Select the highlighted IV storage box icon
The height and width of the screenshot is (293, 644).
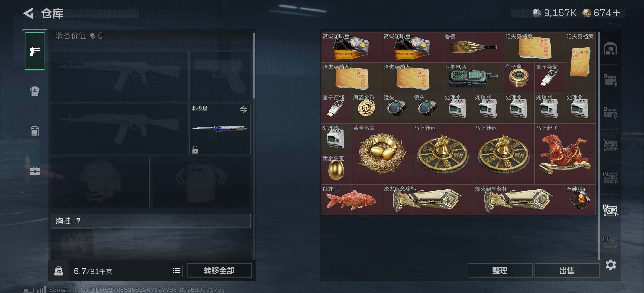point(610,210)
